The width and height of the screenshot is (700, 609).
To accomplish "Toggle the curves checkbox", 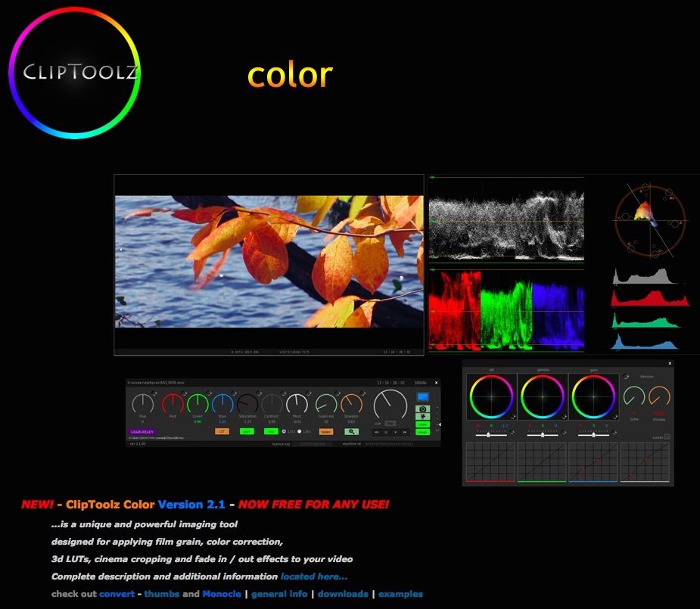I will 667,437.
